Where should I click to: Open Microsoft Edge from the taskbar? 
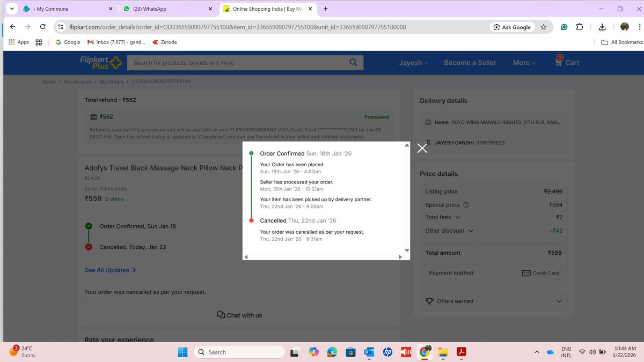point(332,352)
